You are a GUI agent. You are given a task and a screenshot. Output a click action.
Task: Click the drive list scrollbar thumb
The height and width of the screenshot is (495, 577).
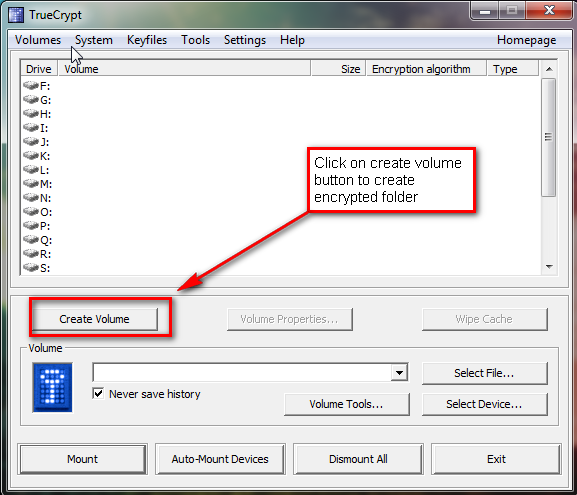(x=549, y=137)
